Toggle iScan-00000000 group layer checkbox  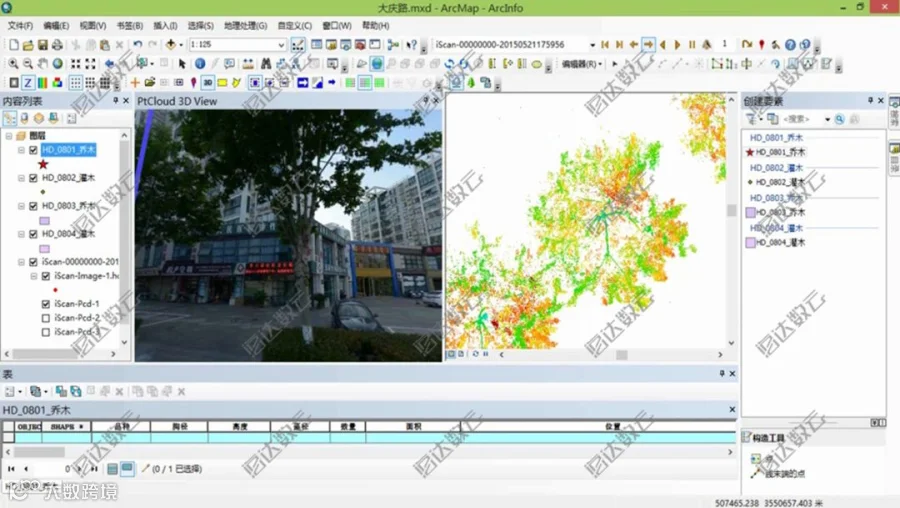pyautogui.click(x=33, y=262)
